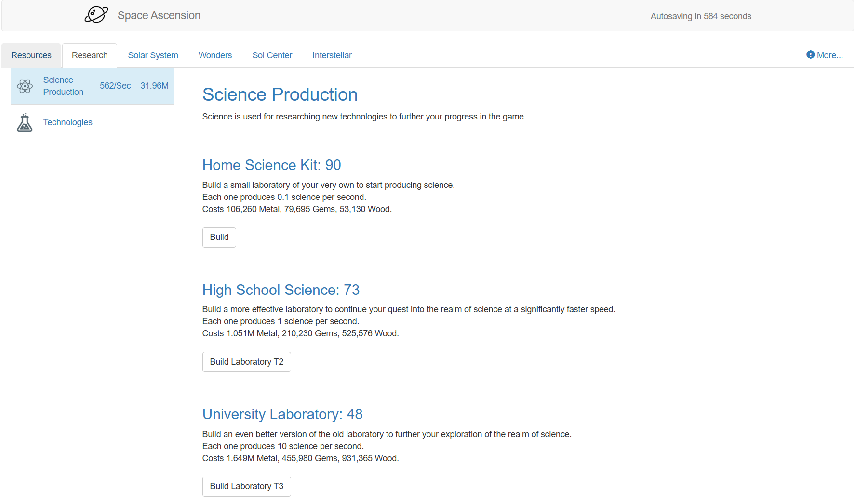
Task: Click the atom icon beside Science Production
Action: 25,86
